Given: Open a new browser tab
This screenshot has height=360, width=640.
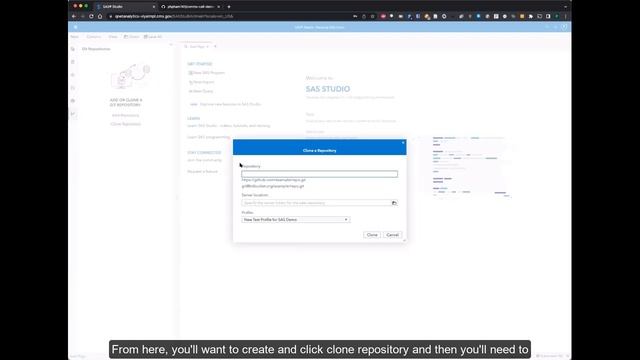Looking at the screenshot, I should 229,7.
